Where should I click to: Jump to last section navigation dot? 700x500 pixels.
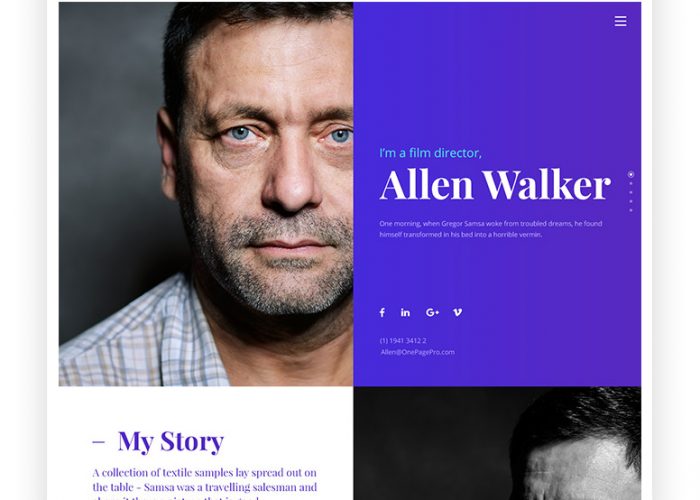coord(631,210)
